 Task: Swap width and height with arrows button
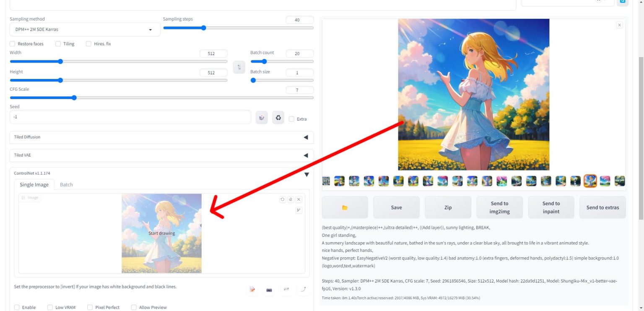pyautogui.click(x=239, y=67)
